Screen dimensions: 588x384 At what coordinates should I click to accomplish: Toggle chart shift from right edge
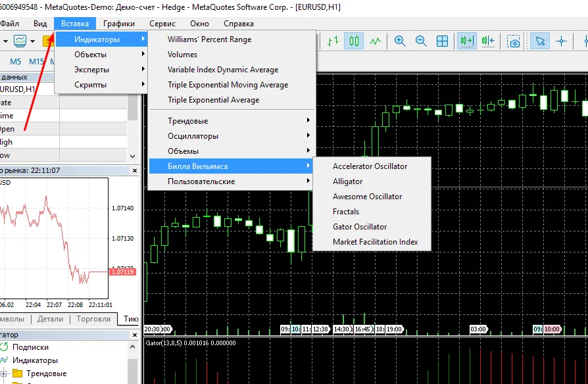(x=488, y=41)
